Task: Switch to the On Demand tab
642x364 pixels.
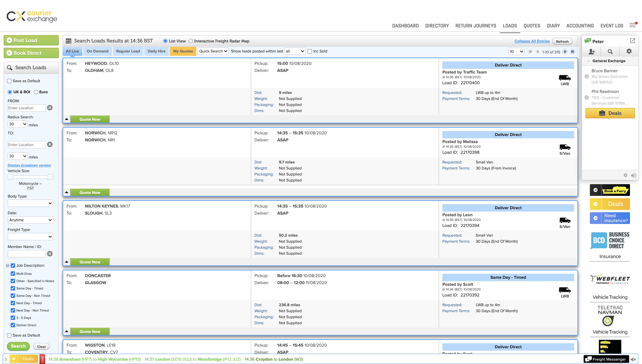Action: click(x=97, y=51)
